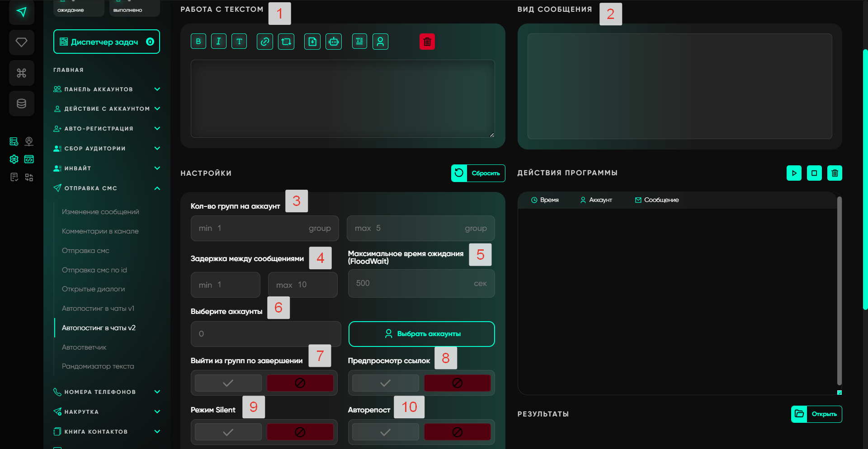Screen dimensions: 868x449
Task: Open the Автоответчик menu item
Action: (84, 347)
